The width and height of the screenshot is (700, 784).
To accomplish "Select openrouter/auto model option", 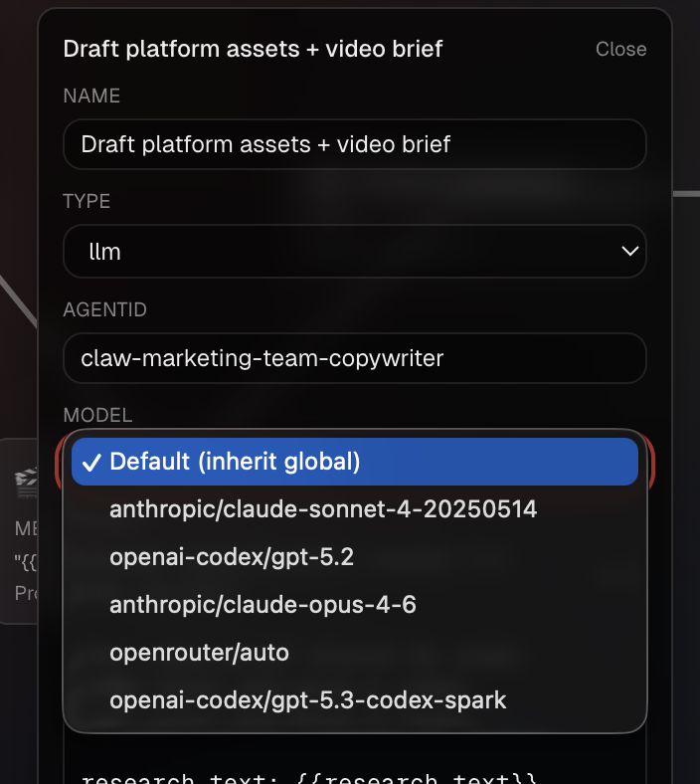I will [355, 653].
